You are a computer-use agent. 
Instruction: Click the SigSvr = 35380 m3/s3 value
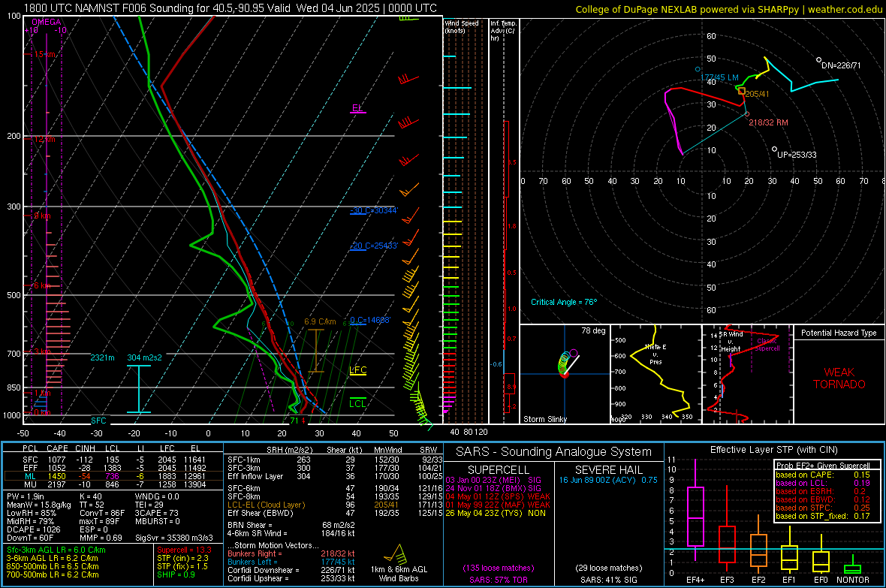click(173, 538)
